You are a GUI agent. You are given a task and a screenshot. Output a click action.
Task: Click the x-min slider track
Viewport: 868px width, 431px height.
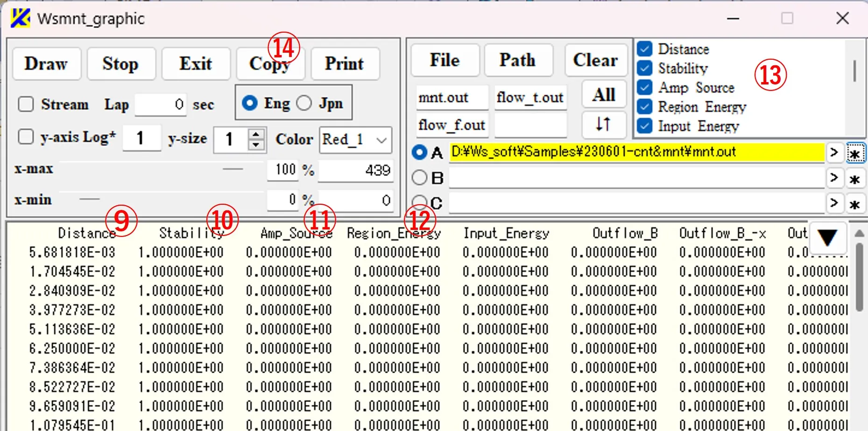click(161, 199)
